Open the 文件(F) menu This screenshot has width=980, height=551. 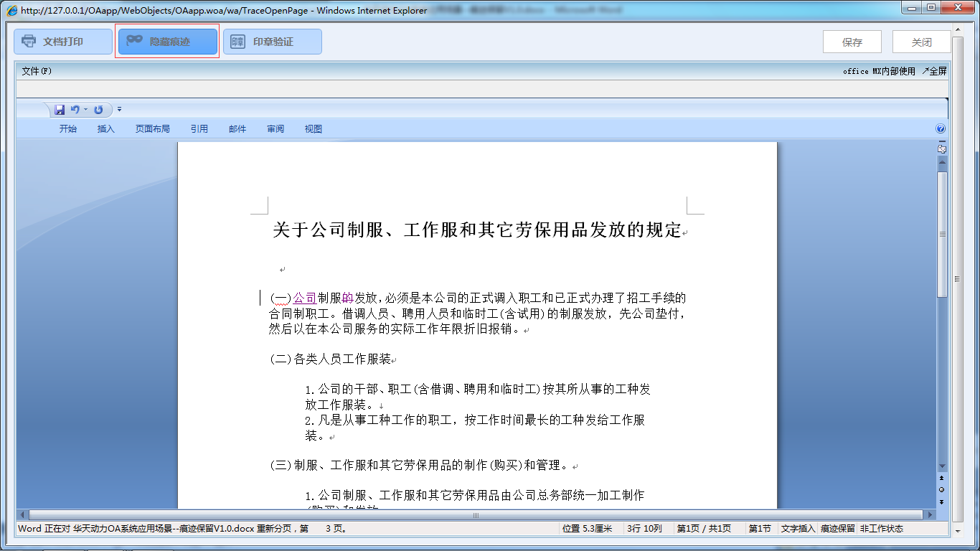(34, 71)
